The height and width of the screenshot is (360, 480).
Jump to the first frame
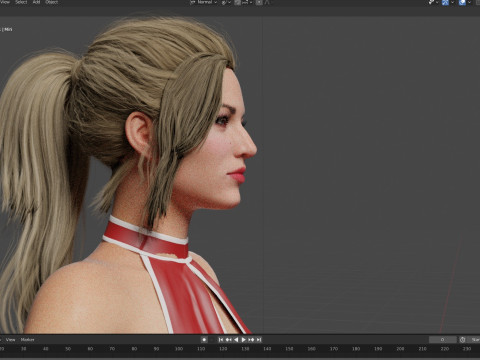click(x=221, y=340)
